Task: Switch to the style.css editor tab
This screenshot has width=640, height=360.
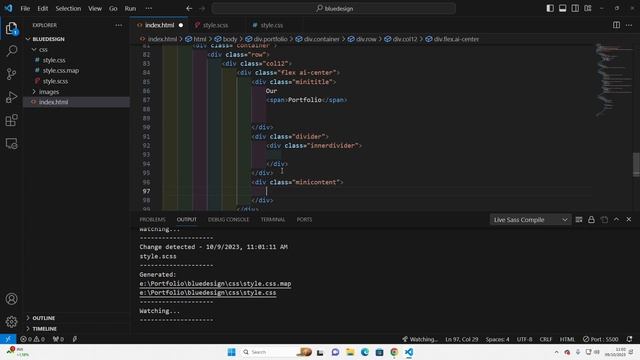Action: (271, 25)
